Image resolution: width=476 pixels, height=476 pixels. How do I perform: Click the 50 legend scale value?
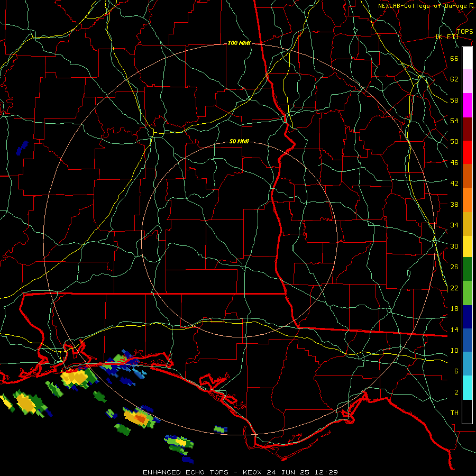point(454,141)
